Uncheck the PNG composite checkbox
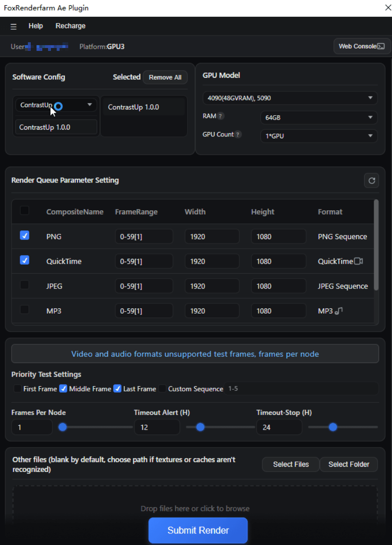The height and width of the screenshot is (545, 392). (x=24, y=236)
